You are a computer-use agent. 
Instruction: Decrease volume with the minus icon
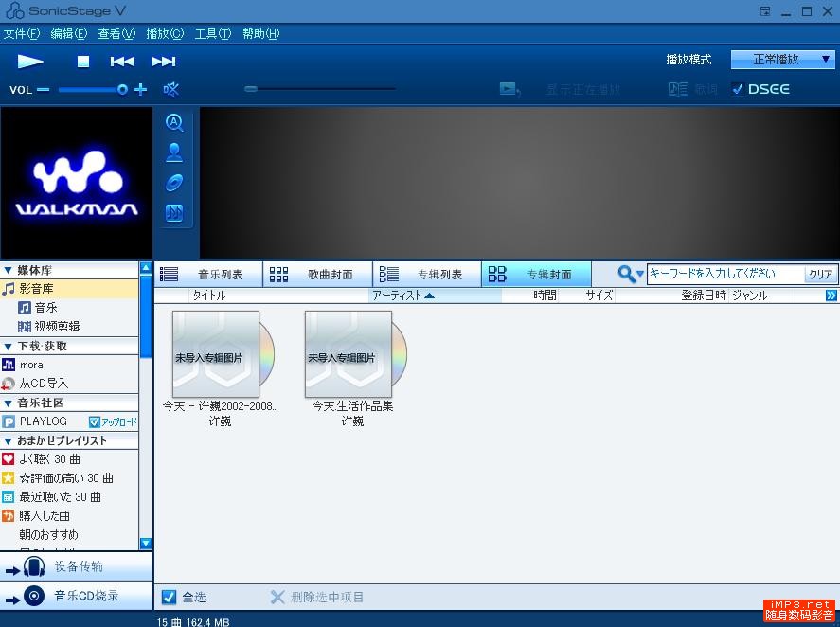point(44,89)
